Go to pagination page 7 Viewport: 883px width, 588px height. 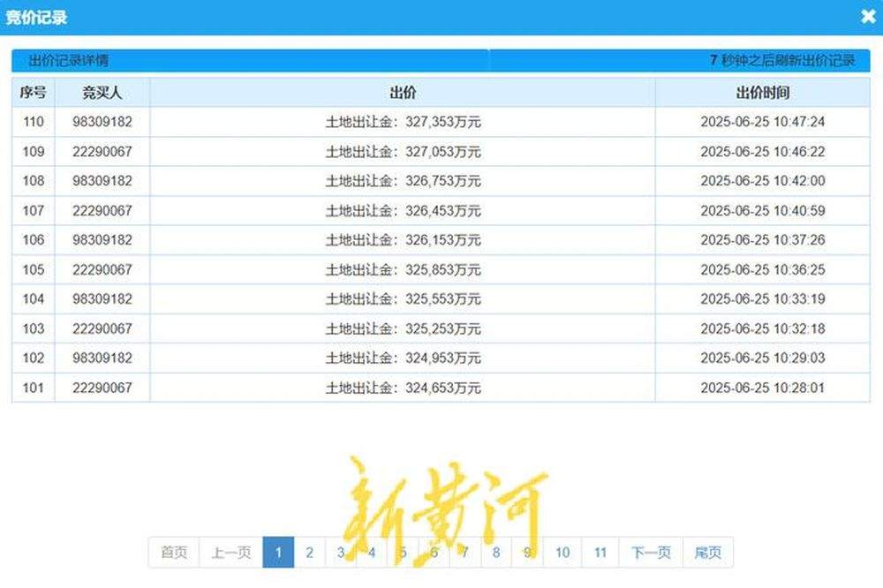click(x=465, y=552)
